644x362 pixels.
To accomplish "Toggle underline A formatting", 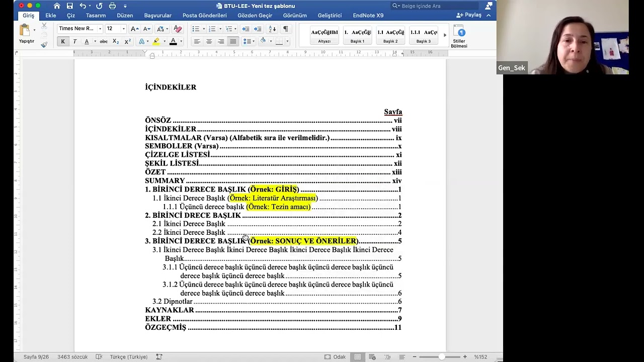I will [87, 41].
